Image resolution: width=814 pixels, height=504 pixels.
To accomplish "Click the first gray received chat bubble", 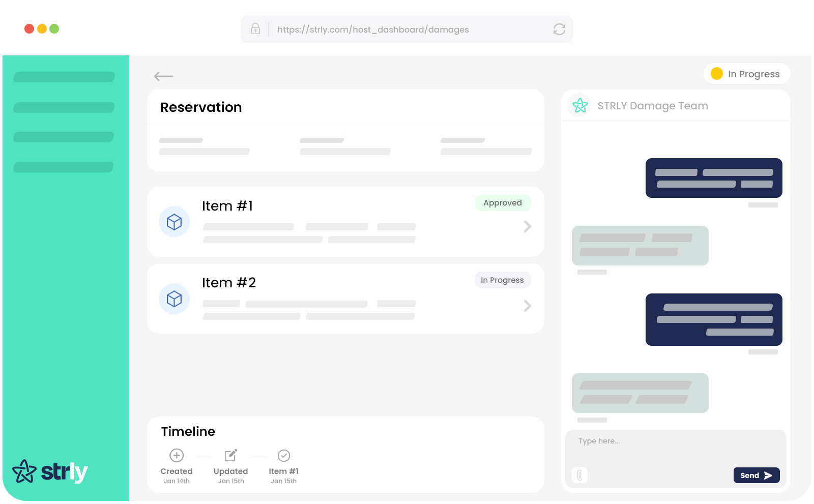I will (x=640, y=246).
